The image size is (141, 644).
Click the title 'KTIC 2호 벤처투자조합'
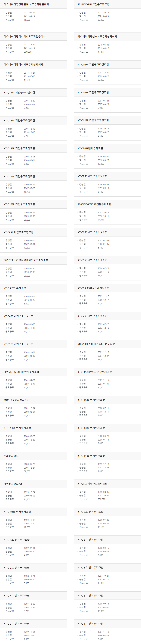16,623
